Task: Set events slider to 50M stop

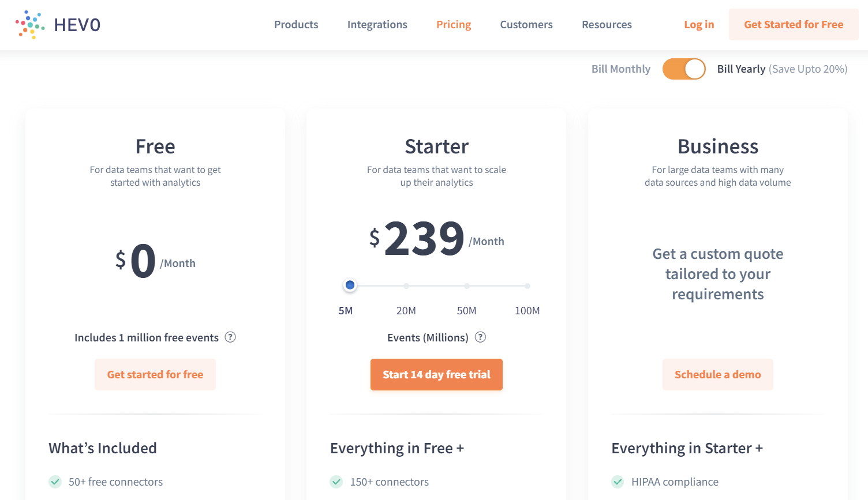Action: click(467, 286)
